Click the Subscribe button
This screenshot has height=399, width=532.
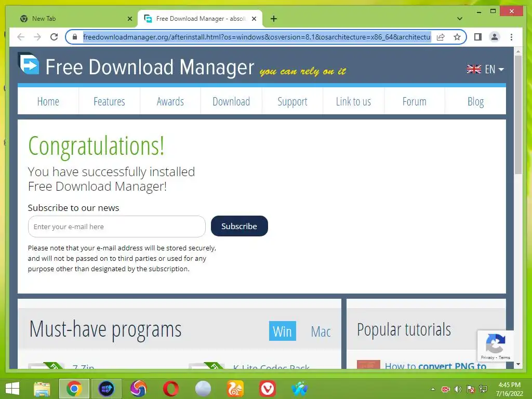(239, 226)
